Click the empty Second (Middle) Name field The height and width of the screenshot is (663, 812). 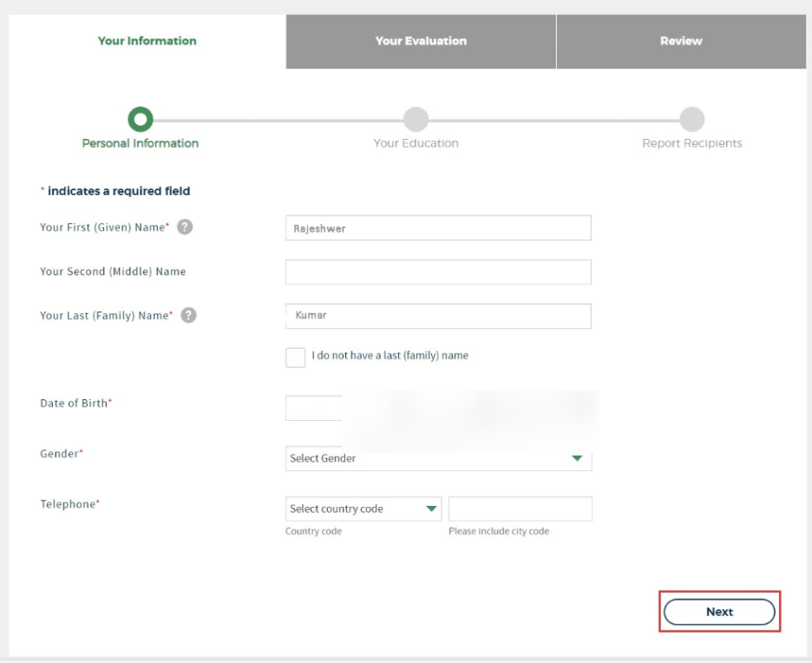(438, 272)
